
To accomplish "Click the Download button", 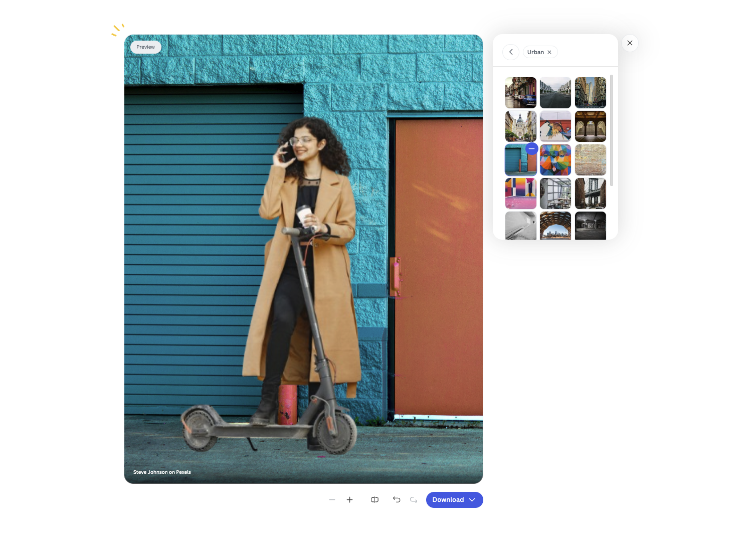I will pyautogui.click(x=455, y=500).
